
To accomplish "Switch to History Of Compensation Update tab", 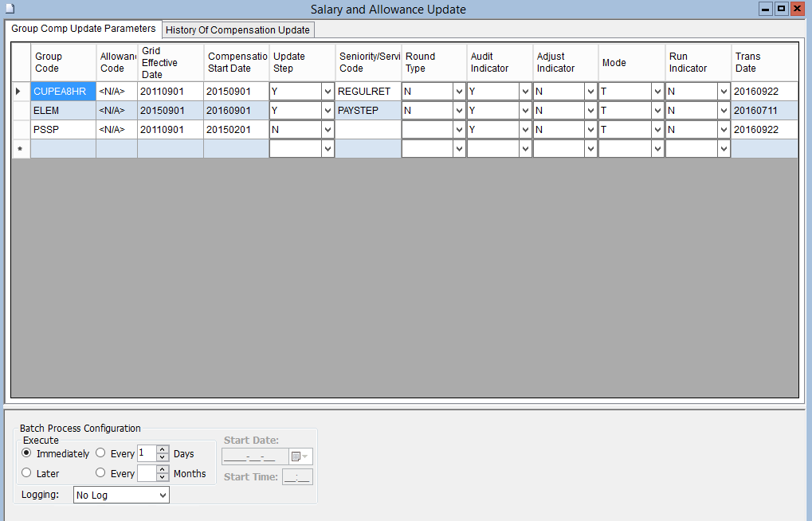I will tap(237, 30).
